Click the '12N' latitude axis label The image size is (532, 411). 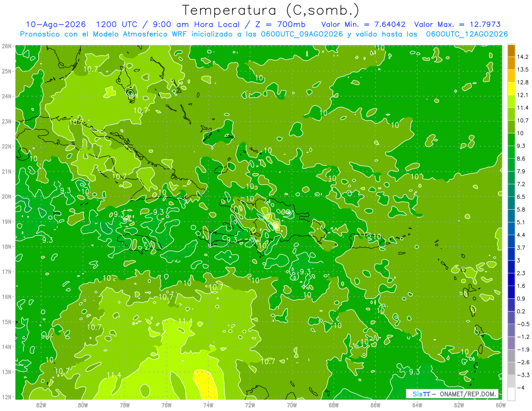[x=7, y=397]
